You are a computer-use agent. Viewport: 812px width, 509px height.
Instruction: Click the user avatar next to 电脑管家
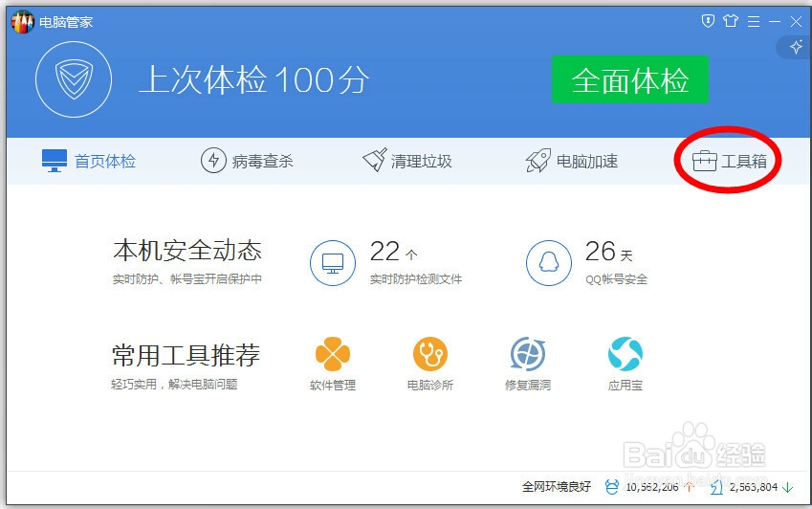23,22
